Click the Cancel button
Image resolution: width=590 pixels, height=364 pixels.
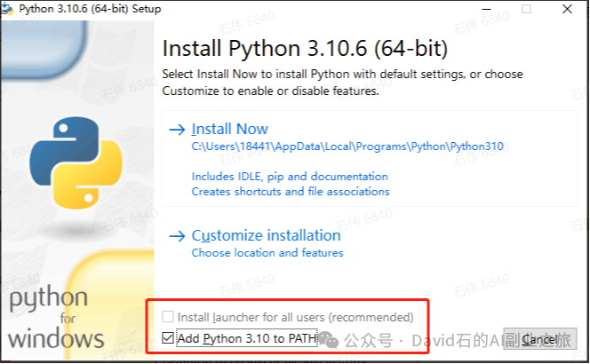pyautogui.click(x=540, y=339)
